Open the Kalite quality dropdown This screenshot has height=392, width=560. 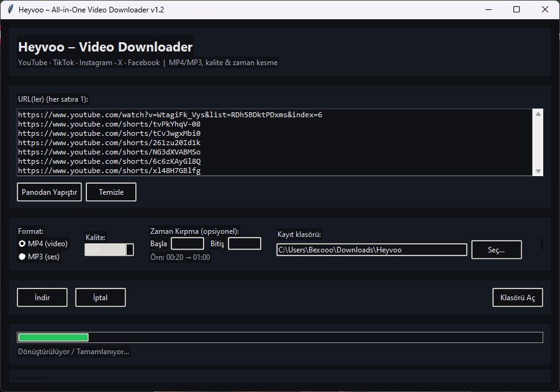(109, 250)
